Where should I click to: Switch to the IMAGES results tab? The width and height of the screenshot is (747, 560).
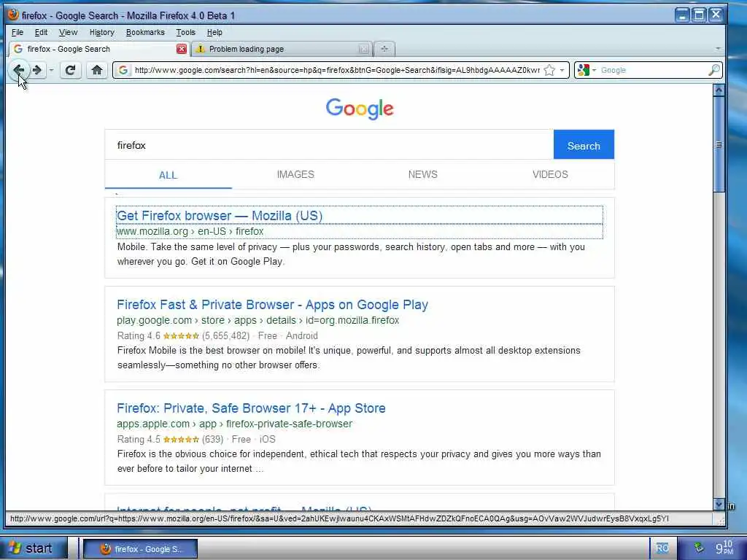pos(295,175)
